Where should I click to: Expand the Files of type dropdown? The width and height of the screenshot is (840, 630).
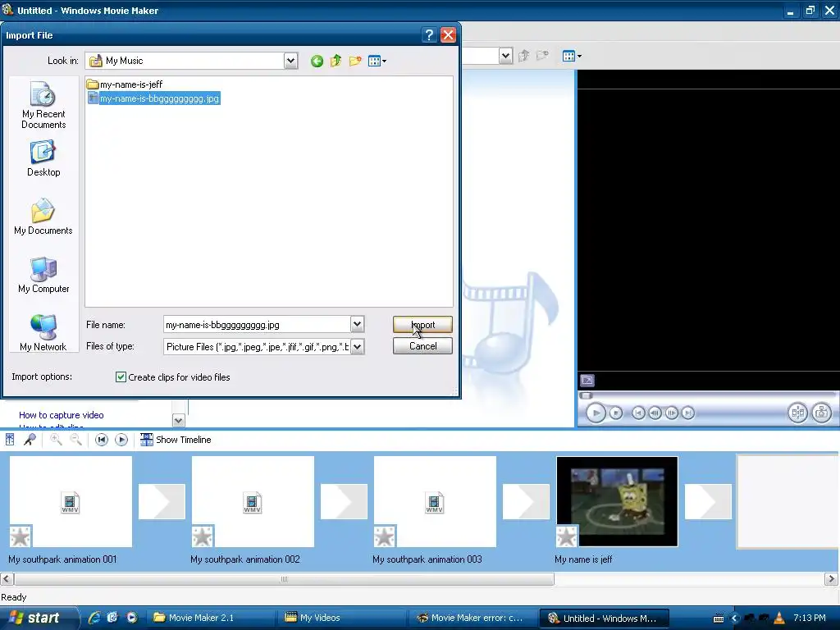tap(358, 347)
